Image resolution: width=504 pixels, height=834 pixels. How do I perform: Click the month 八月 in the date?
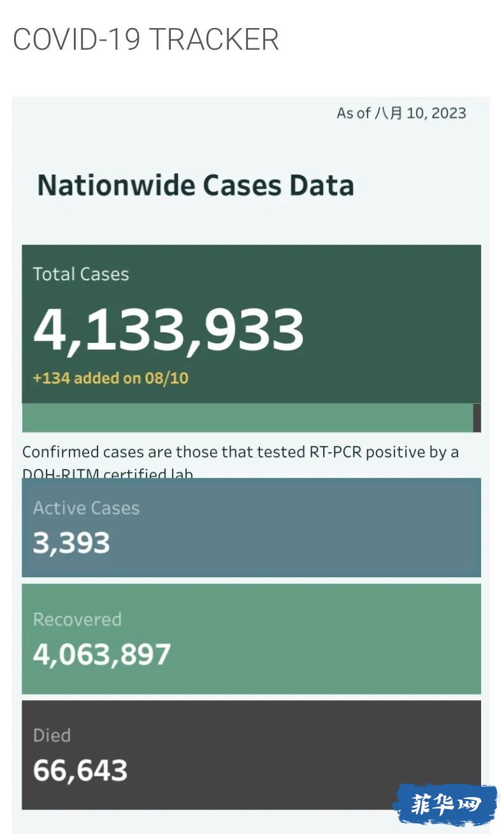[x=389, y=113]
